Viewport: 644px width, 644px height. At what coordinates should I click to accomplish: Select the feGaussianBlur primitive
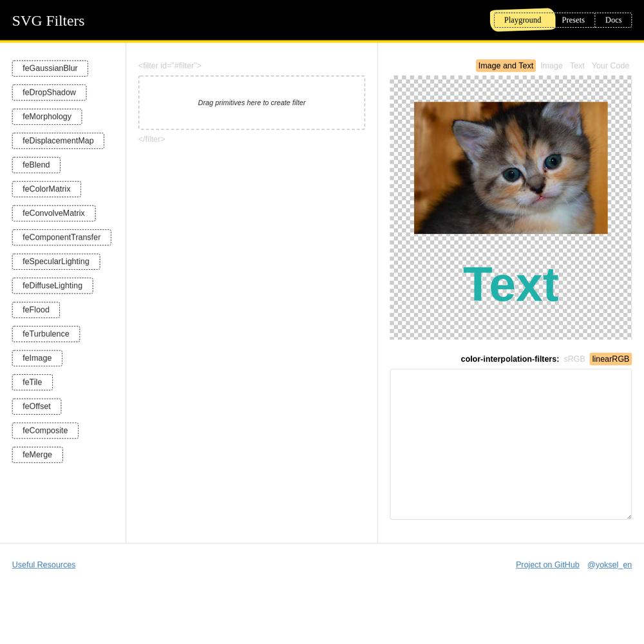click(x=50, y=68)
